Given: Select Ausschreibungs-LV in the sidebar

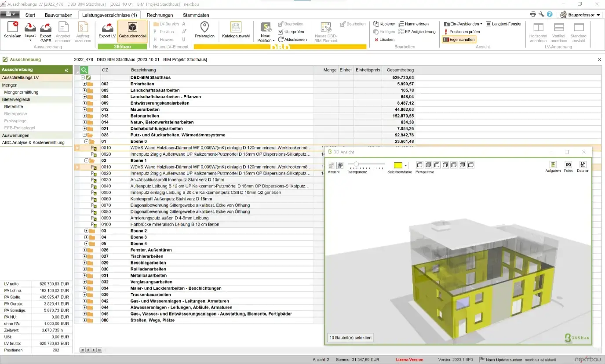Looking at the screenshot, I should point(21,78).
